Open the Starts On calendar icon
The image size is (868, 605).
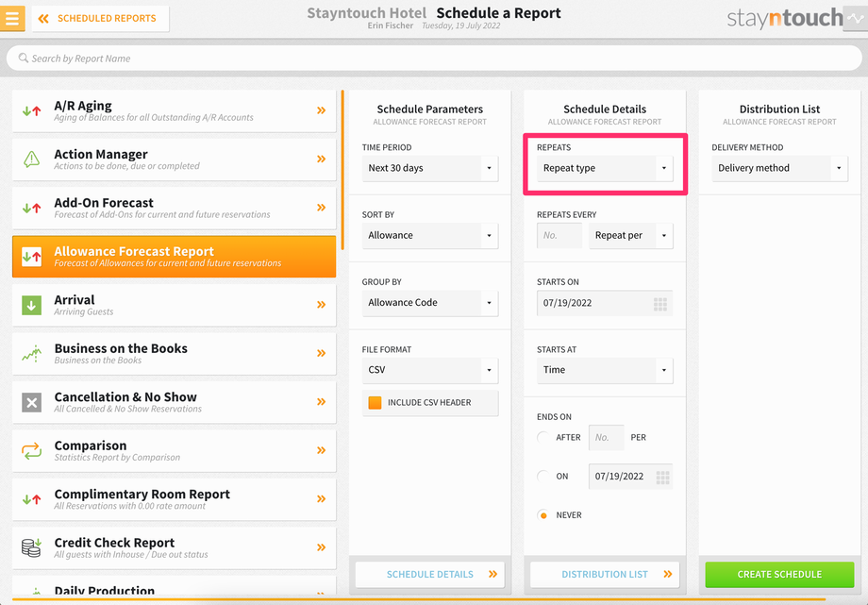(659, 304)
